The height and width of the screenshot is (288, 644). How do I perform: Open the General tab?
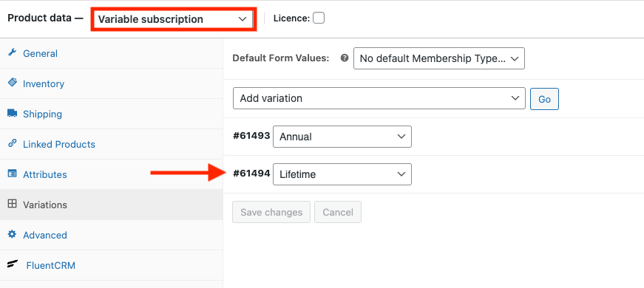coord(112,53)
